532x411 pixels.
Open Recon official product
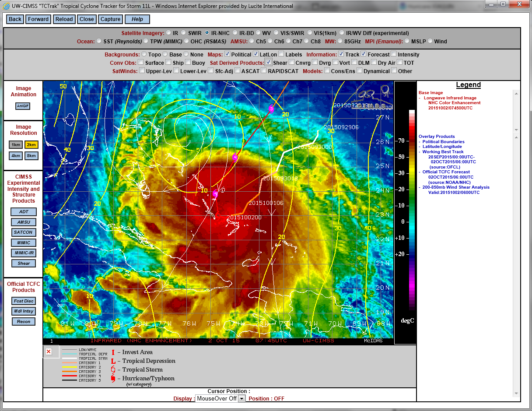coord(24,322)
